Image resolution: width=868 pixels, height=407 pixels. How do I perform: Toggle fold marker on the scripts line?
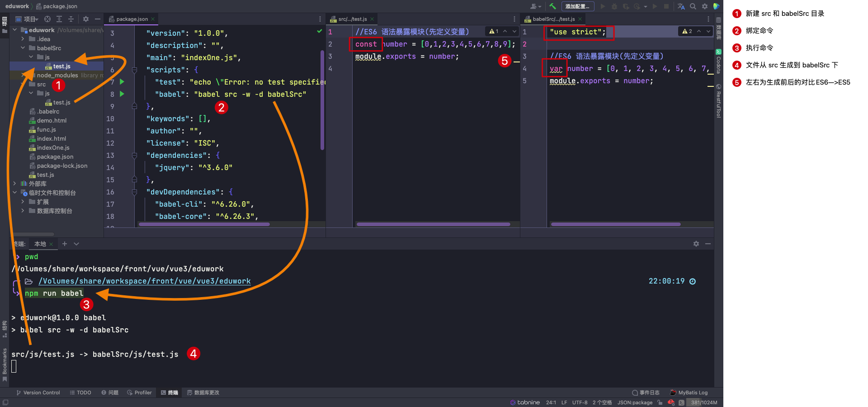(134, 70)
